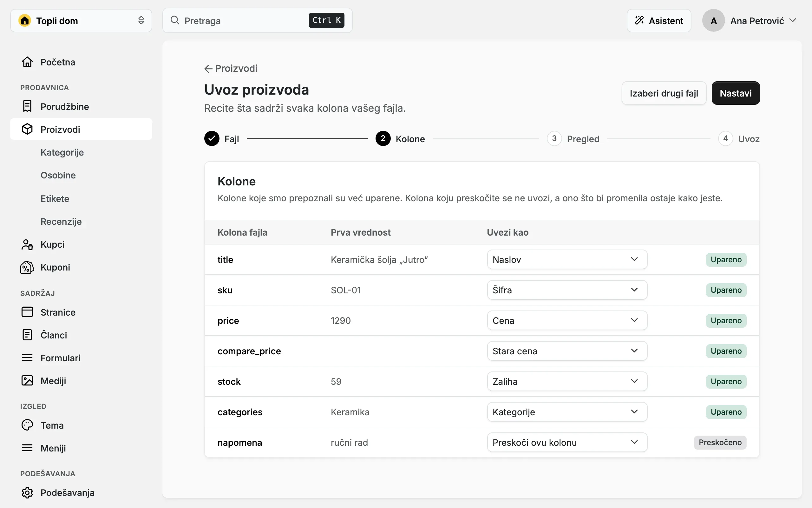The height and width of the screenshot is (508, 812).
Task: Open the Zaliha dropdown for stock column
Action: [567, 381]
